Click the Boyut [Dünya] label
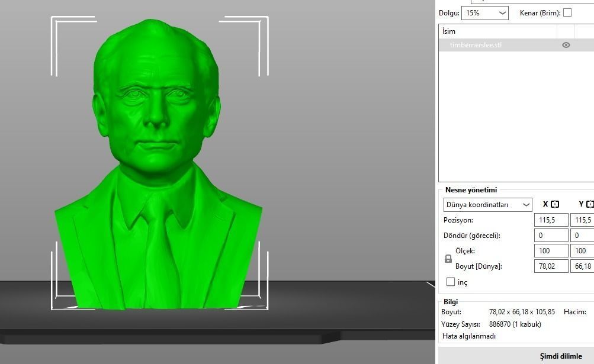594x364 pixels. 479,266
